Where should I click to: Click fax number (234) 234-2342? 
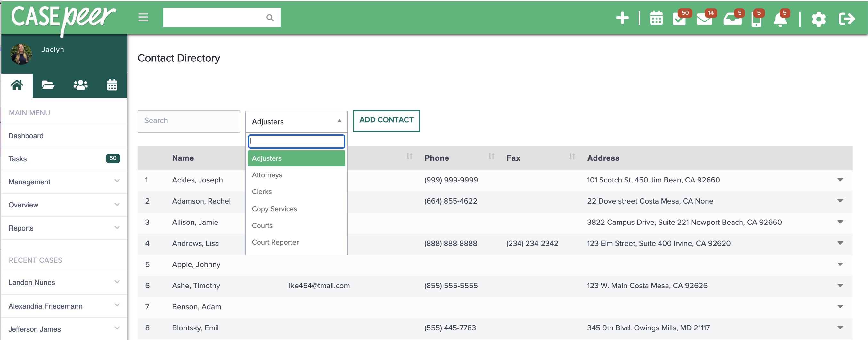532,243
